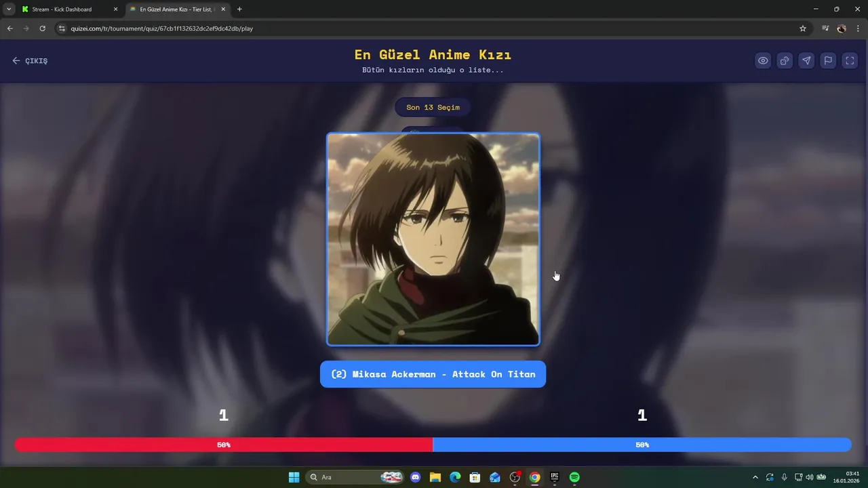The width and height of the screenshot is (868, 488).
Task: Open a new browser tab
Action: pos(239,9)
